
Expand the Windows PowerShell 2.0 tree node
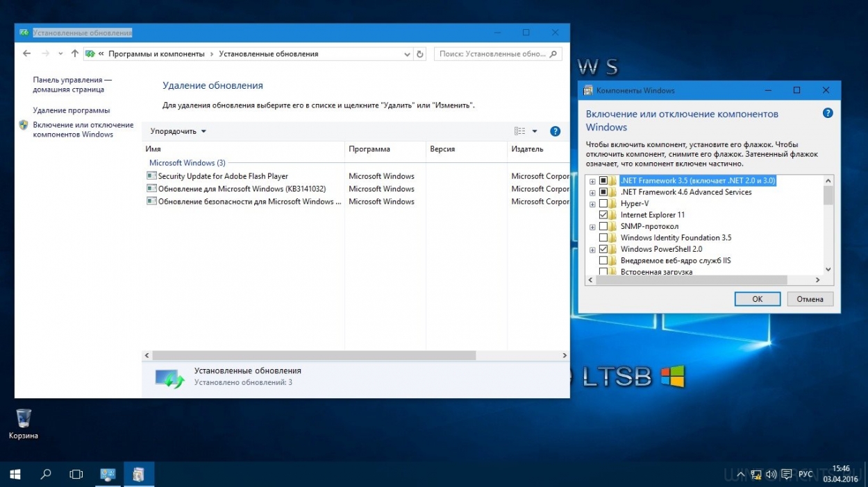[592, 249]
